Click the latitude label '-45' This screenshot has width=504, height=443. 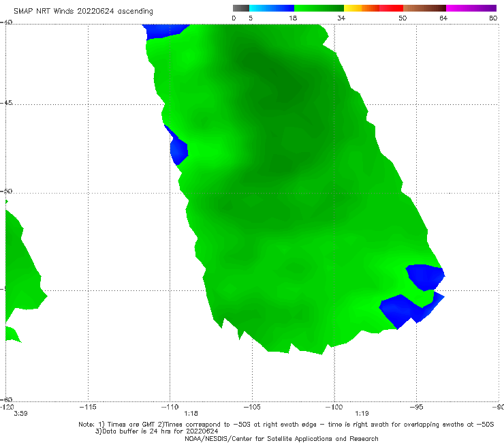(x=6, y=103)
